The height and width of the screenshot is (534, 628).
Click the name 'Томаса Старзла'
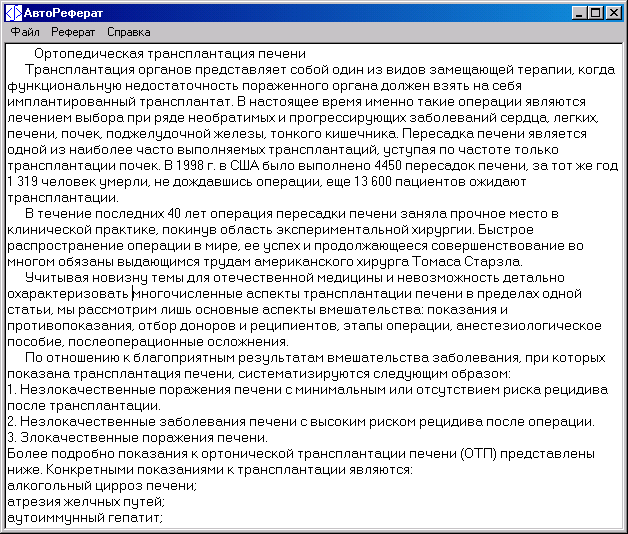(467, 262)
